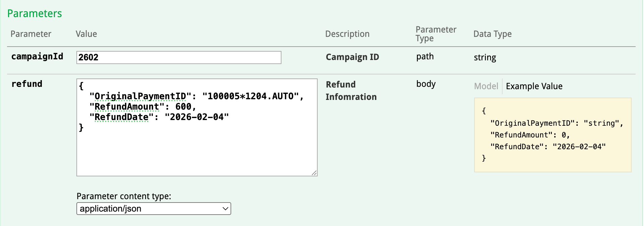Viewport: 644px width, 226px height.
Task: Click the bold refund parameter label
Action: [x=27, y=84]
